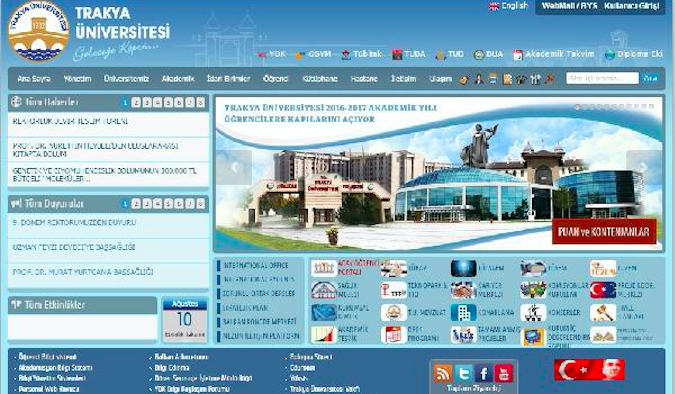Open the Twitter social icon
The width and height of the screenshot is (675, 394).
click(x=463, y=373)
